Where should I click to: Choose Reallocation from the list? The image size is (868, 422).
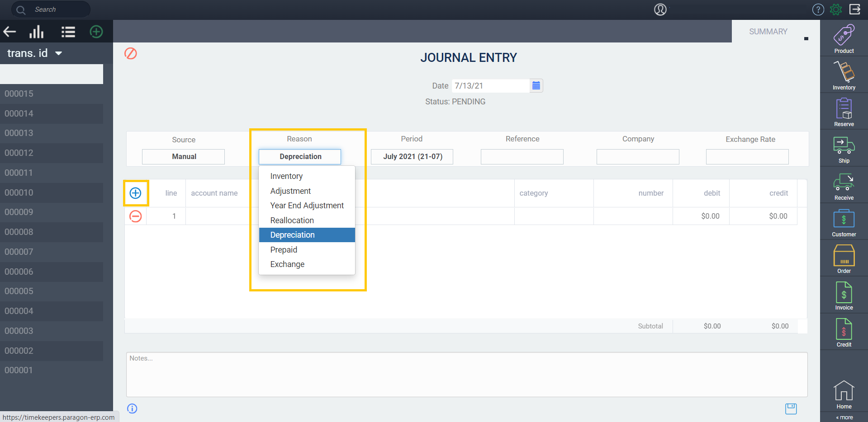pos(307,220)
